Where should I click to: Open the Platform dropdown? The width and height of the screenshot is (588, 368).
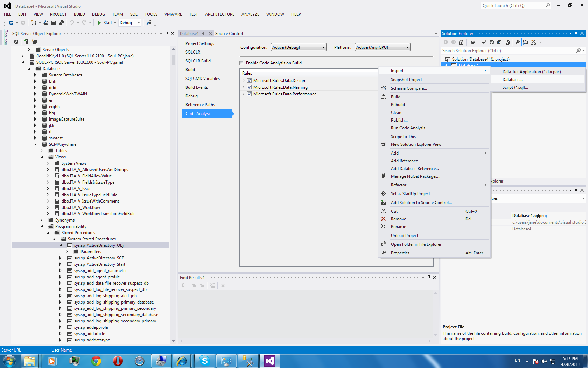pos(382,47)
